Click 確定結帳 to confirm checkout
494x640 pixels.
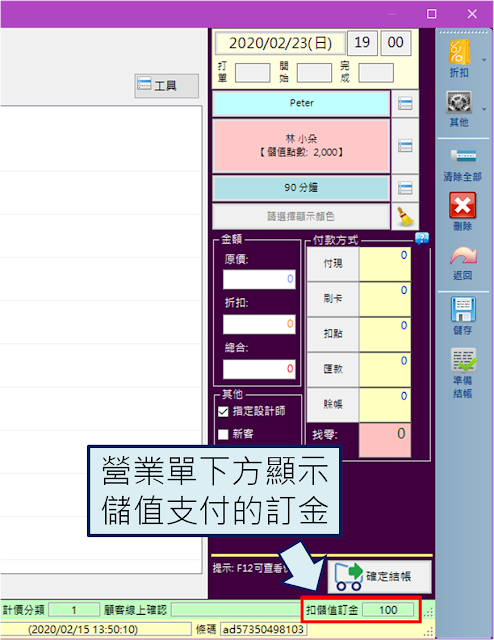point(379,576)
